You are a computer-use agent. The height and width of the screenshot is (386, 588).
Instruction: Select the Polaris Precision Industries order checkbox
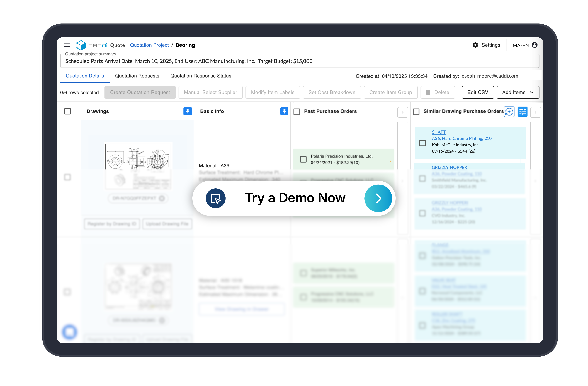pos(303,159)
